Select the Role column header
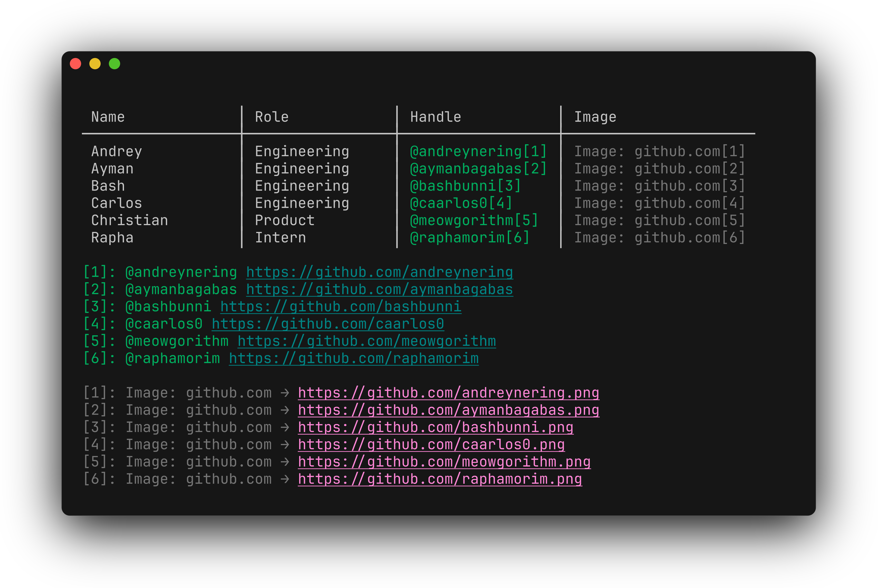 (x=272, y=117)
